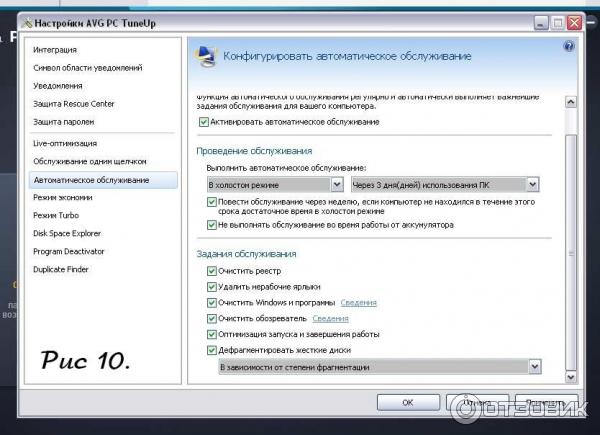The image size is (600, 435).
Task: Toggle 'Активировать автоматическое обслуживание' checkbox
Action: tap(203, 122)
